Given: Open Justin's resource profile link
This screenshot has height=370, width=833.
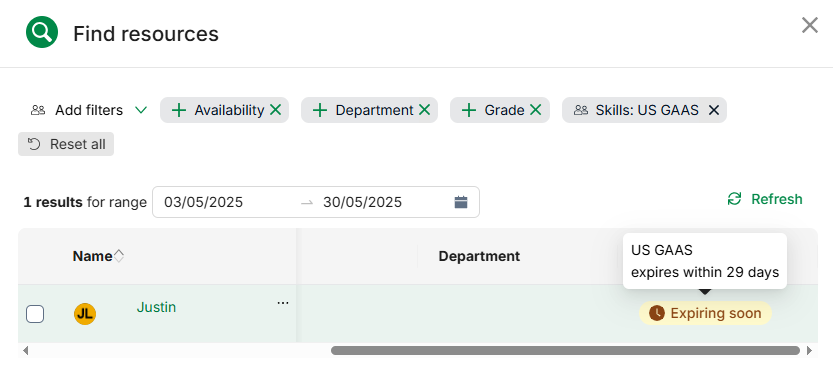Looking at the screenshot, I should 156,307.
